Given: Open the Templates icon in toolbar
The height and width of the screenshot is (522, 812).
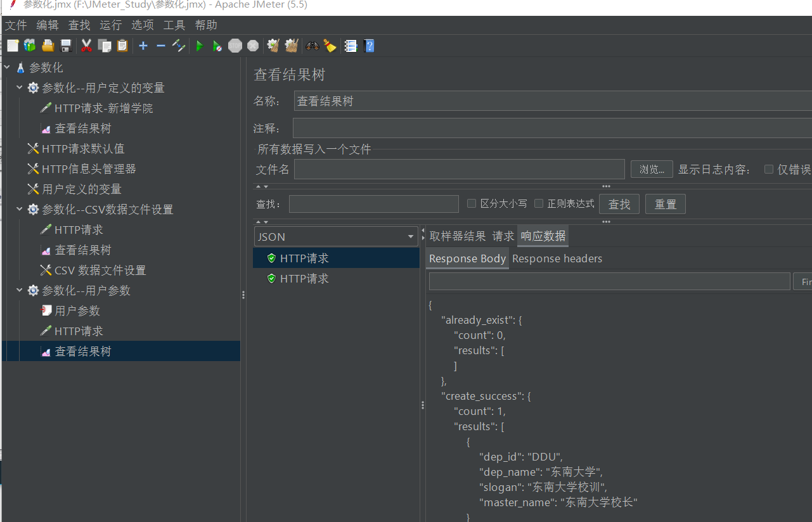Looking at the screenshot, I should tap(30, 46).
